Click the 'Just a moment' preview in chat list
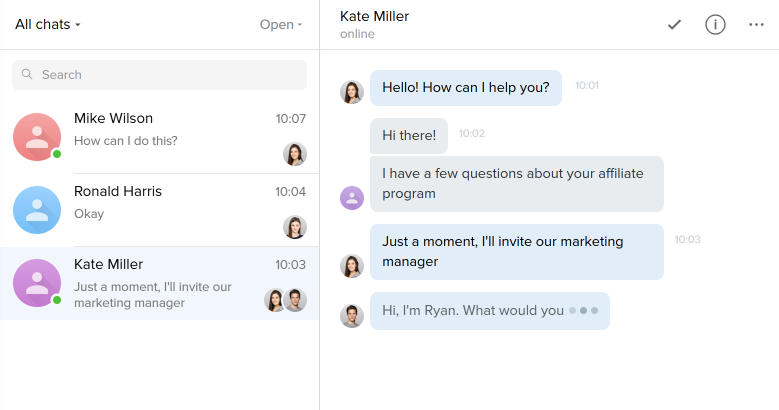The image size is (779, 410). pyautogui.click(x=153, y=295)
